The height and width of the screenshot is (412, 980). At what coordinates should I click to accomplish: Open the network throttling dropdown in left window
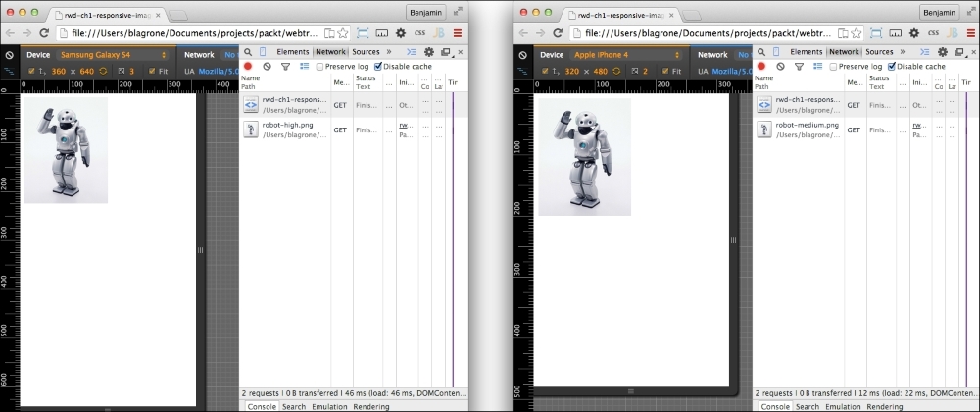(228, 55)
